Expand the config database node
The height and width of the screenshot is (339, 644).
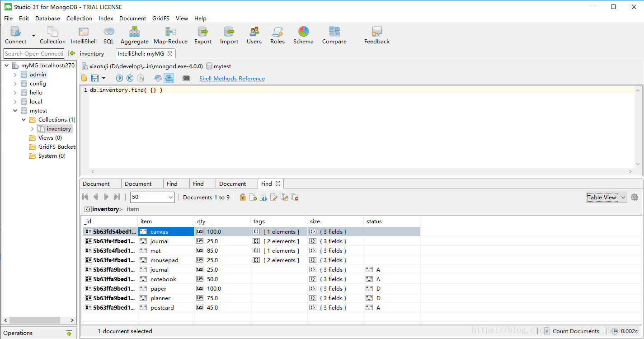(15, 84)
